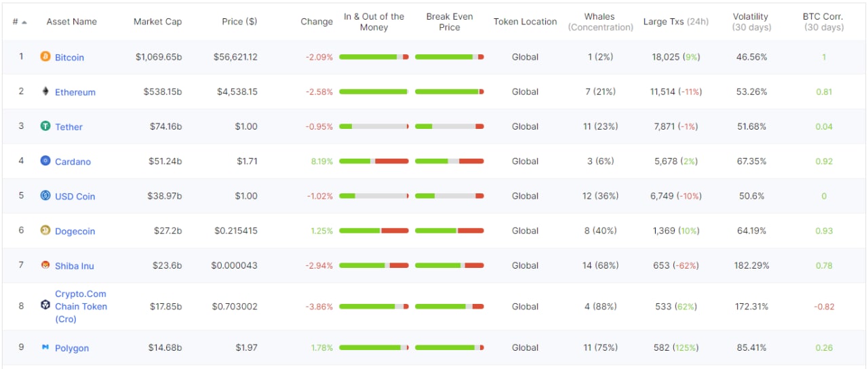Sort table by Asset Name header
This screenshot has height=369, width=868.
pyautogui.click(x=71, y=22)
